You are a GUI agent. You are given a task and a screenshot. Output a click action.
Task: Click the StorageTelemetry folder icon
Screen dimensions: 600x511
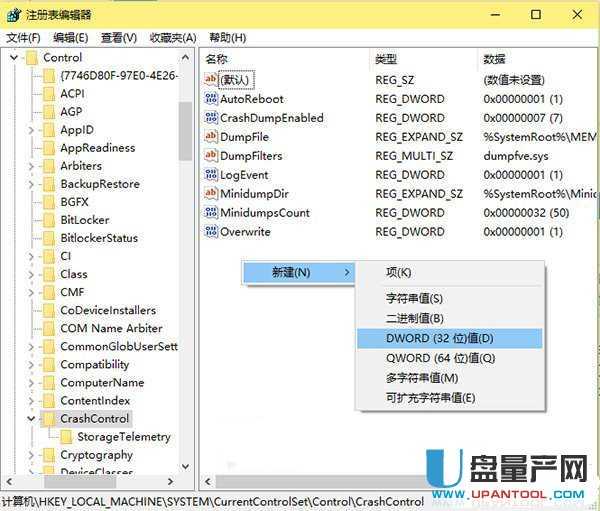click(66, 437)
